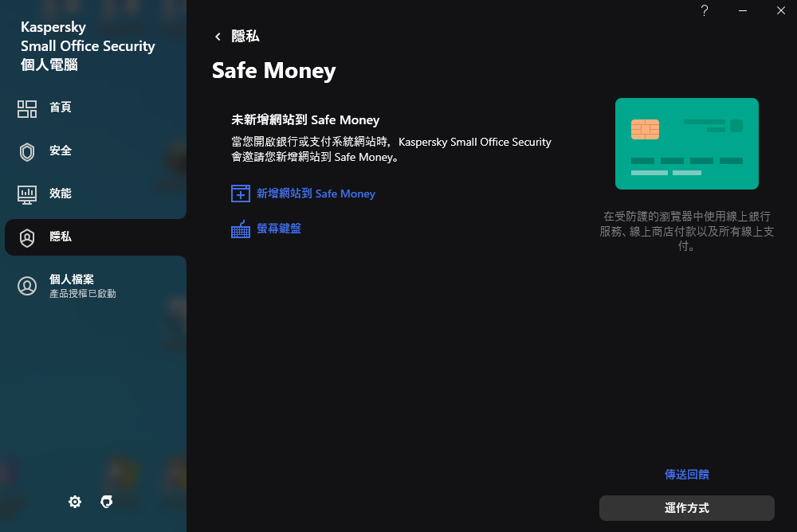Click the user avatar icon for 個人檔案
This screenshot has height=532, width=797.
27,286
